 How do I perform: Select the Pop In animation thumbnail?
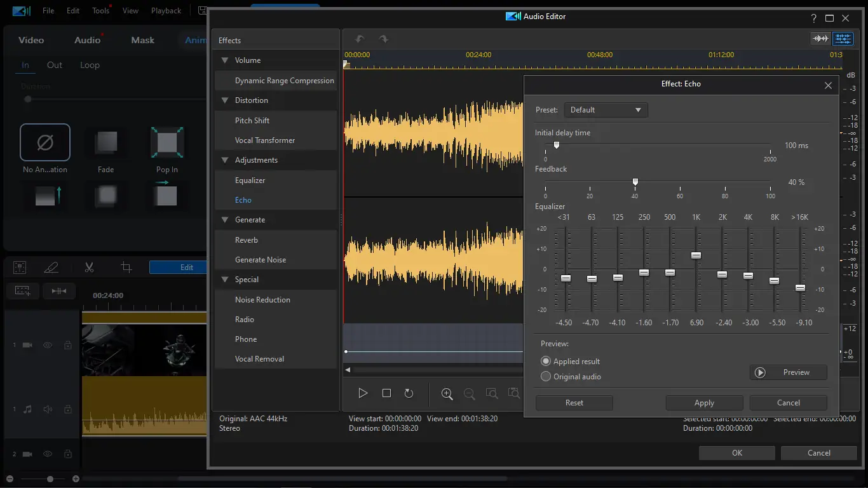coord(166,143)
